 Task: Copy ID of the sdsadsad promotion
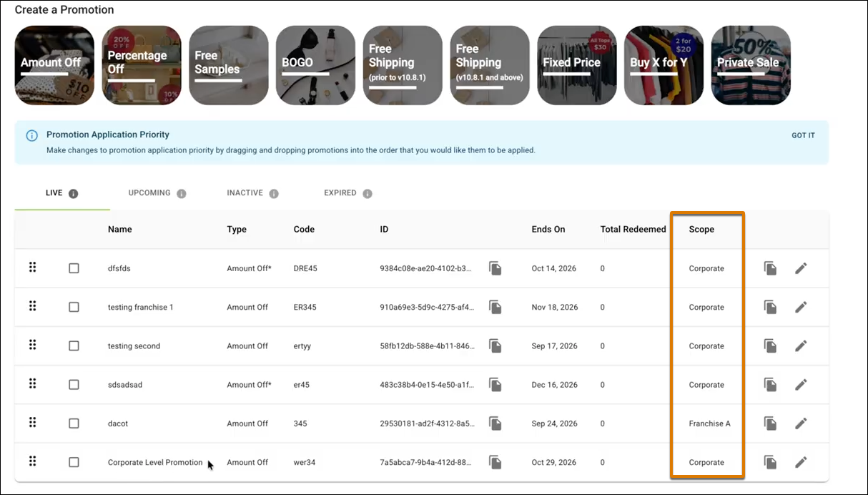tap(495, 385)
